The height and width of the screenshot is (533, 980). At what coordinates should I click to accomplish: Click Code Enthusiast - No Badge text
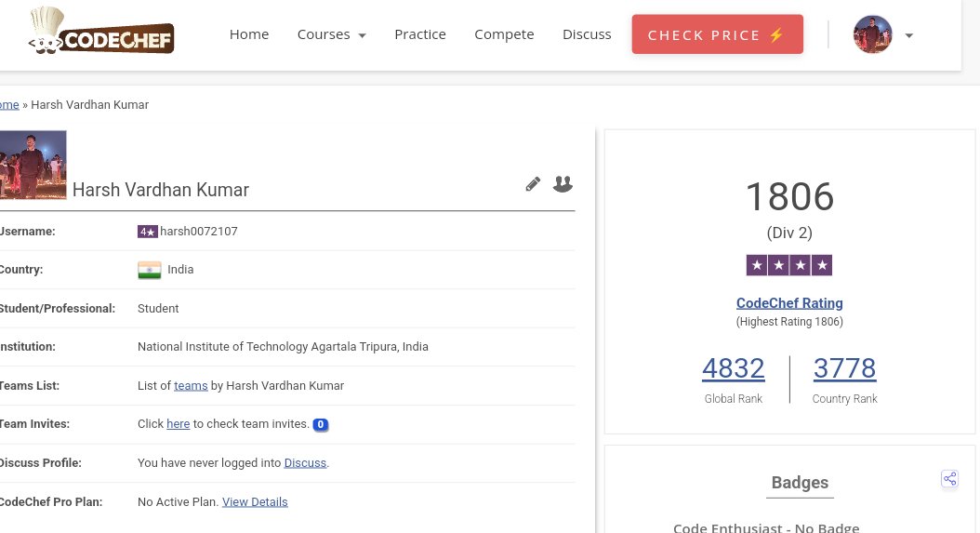(x=766, y=528)
